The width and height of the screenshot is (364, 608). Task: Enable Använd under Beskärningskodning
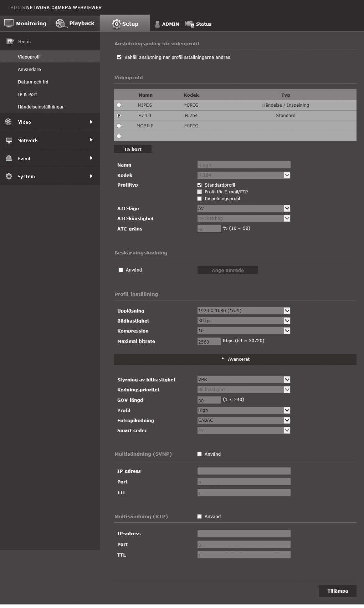coord(121,270)
